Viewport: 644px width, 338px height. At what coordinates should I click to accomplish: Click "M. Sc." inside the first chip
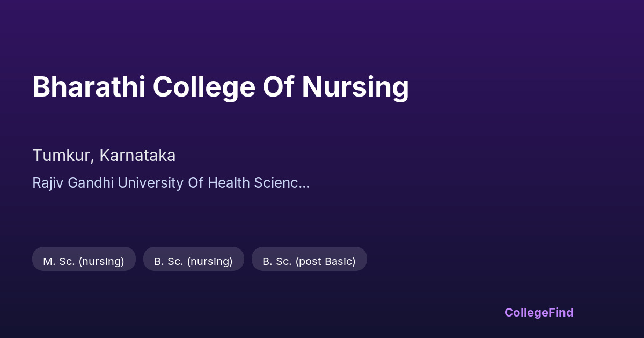coord(58,261)
